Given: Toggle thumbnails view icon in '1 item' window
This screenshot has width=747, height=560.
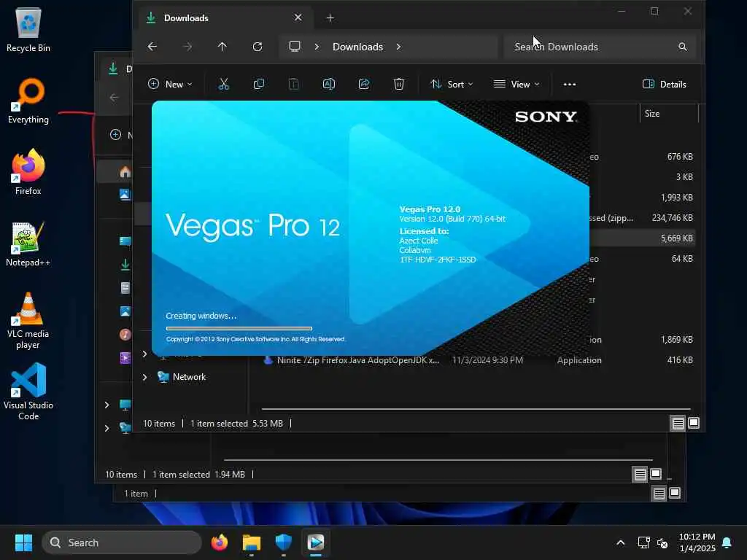Looking at the screenshot, I should click(x=675, y=494).
